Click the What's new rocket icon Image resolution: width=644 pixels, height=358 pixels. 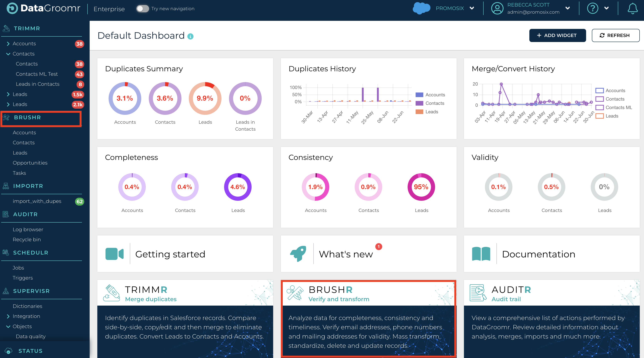298,254
